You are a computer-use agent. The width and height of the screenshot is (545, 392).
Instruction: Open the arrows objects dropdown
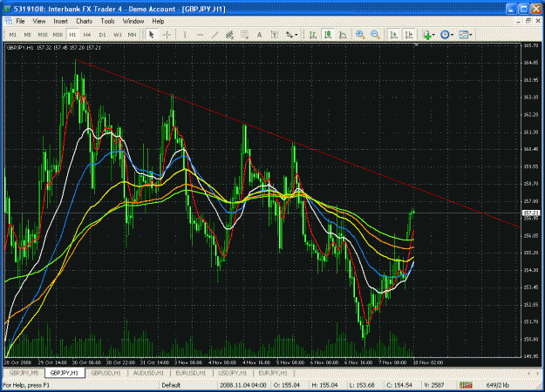point(291,35)
